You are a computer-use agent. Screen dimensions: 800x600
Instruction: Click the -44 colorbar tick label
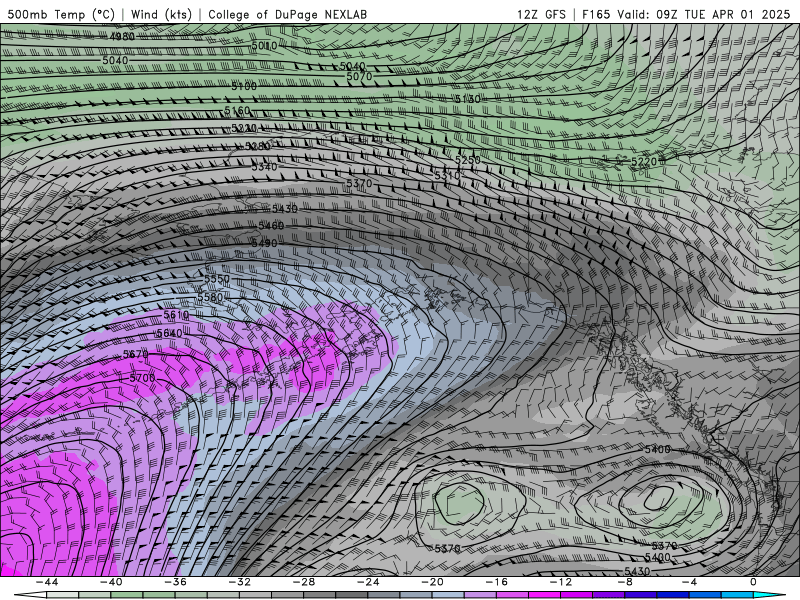(x=46, y=582)
